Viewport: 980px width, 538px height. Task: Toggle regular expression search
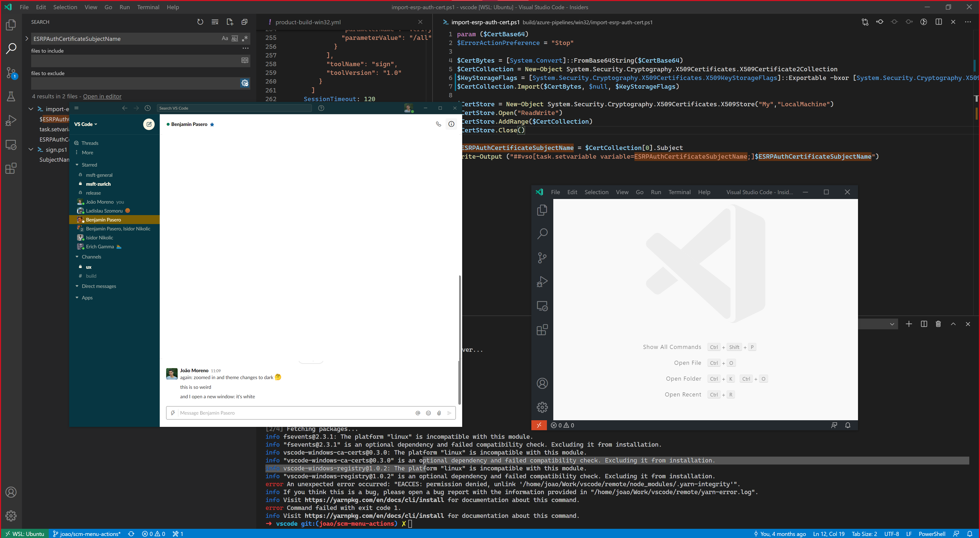pos(245,38)
